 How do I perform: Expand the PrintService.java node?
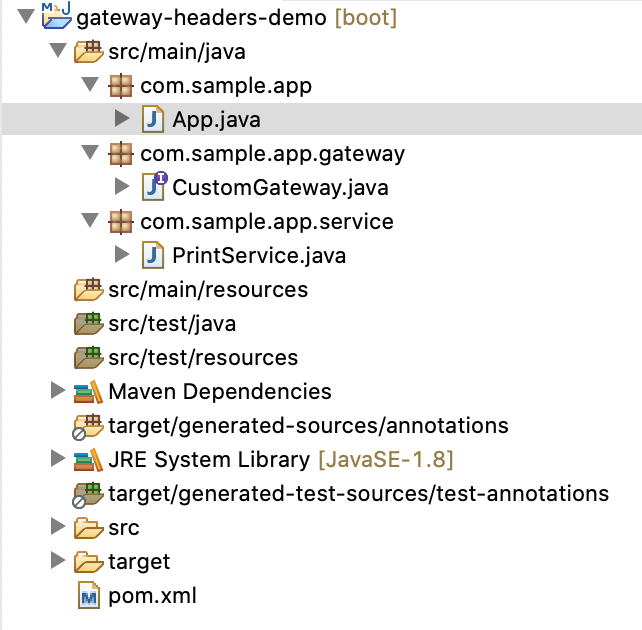122,254
